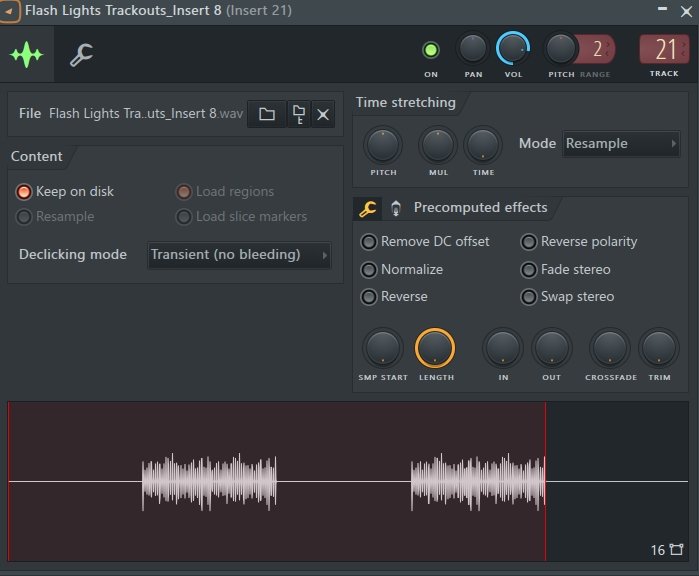Clear the loaded sample file
699x576 pixels.
coord(323,115)
